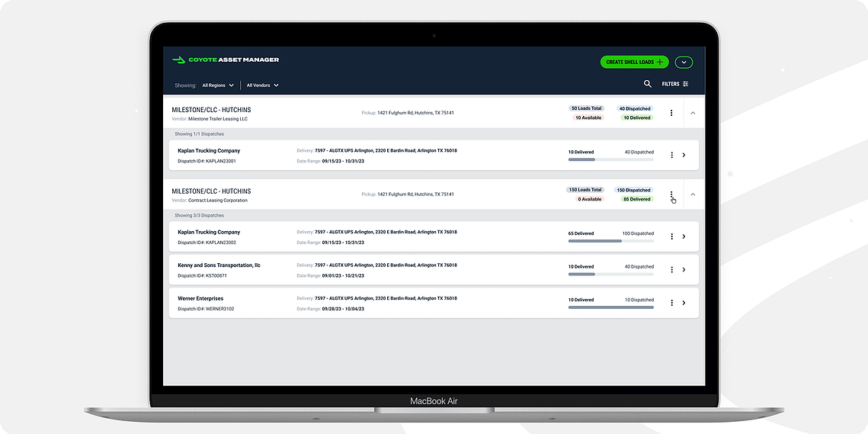
Task: Open the search magnifier icon
Action: pos(647,84)
